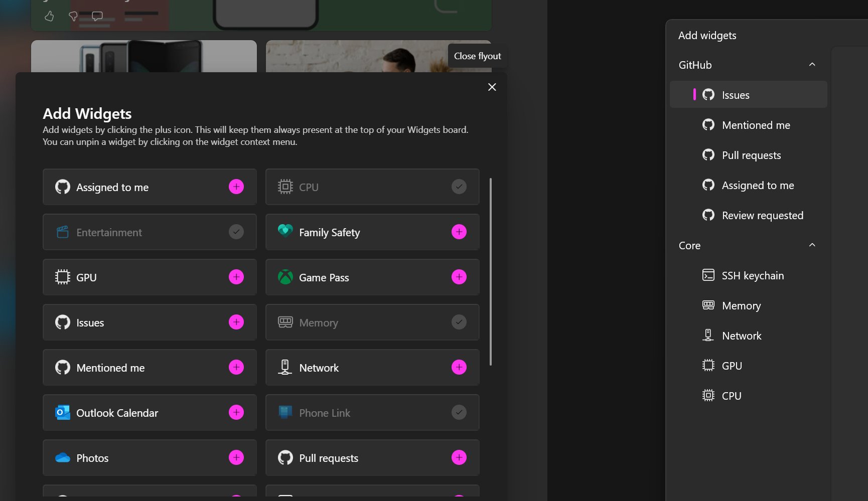The image size is (868, 501).
Task: Click the Memory widget icon
Action: [x=285, y=322]
